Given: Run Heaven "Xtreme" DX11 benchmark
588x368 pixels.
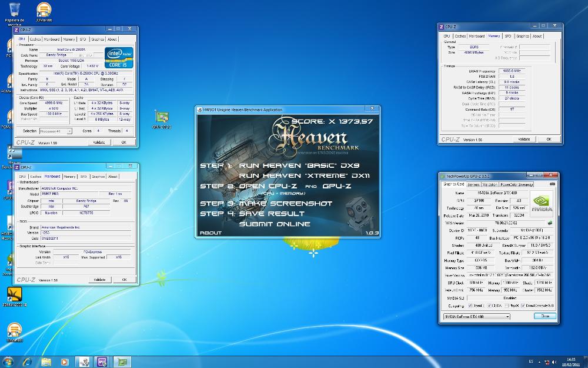Looking at the screenshot, I should (x=304, y=175).
